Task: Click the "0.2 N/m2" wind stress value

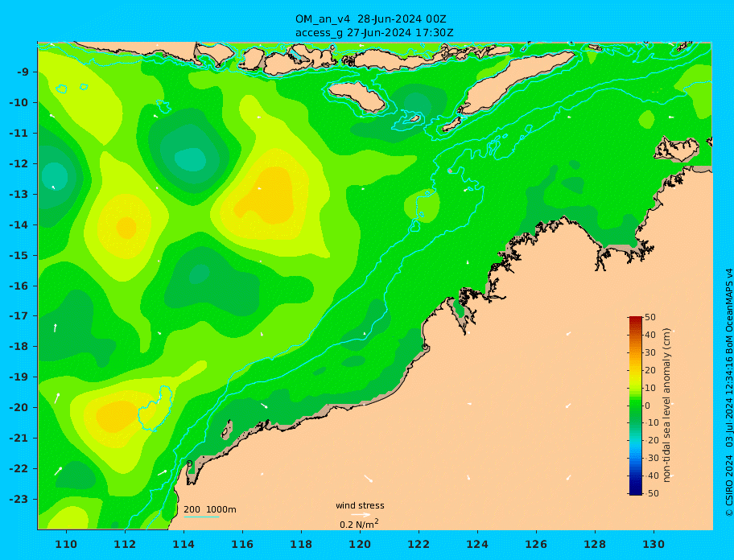Action: (359, 524)
